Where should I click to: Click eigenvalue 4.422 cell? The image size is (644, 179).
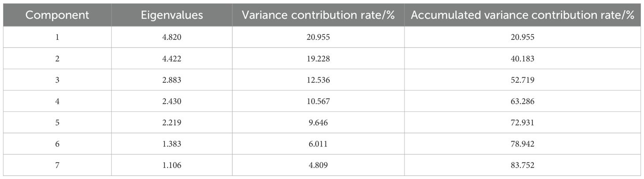pos(172,58)
